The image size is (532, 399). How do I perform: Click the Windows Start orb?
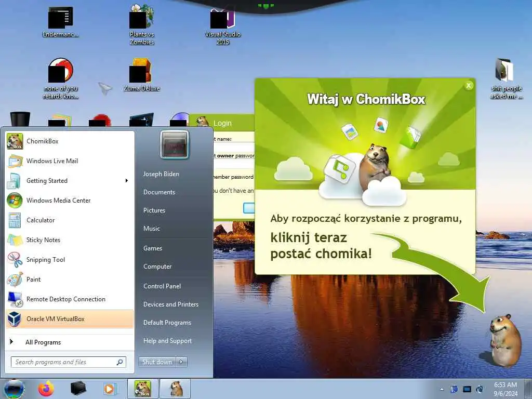click(x=14, y=389)
